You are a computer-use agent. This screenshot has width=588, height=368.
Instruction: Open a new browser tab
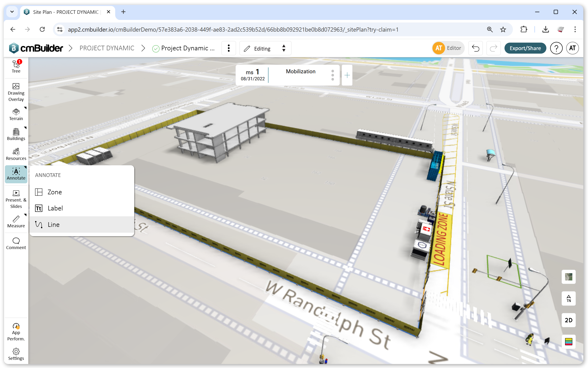point(123,12)
